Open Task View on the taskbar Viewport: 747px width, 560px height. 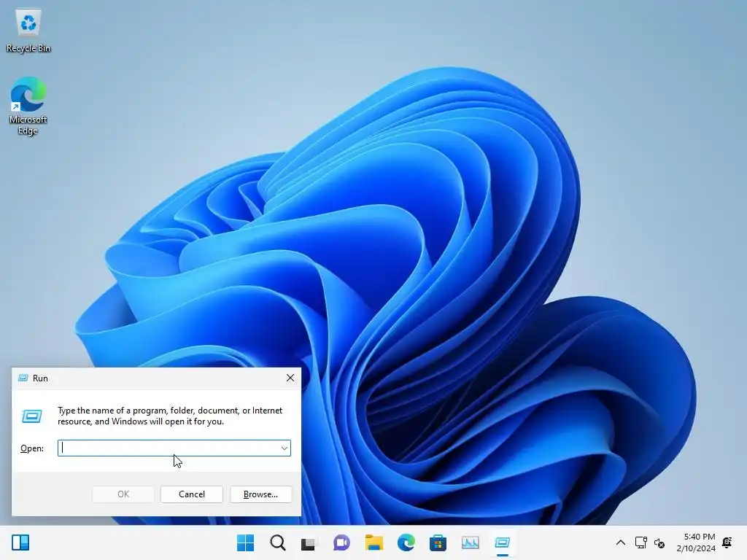point(309,542)
